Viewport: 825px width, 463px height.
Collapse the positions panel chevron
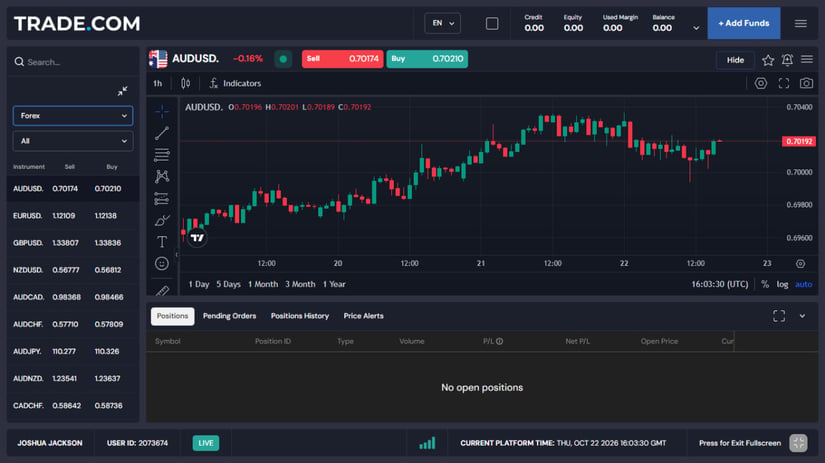pos(802,316)
